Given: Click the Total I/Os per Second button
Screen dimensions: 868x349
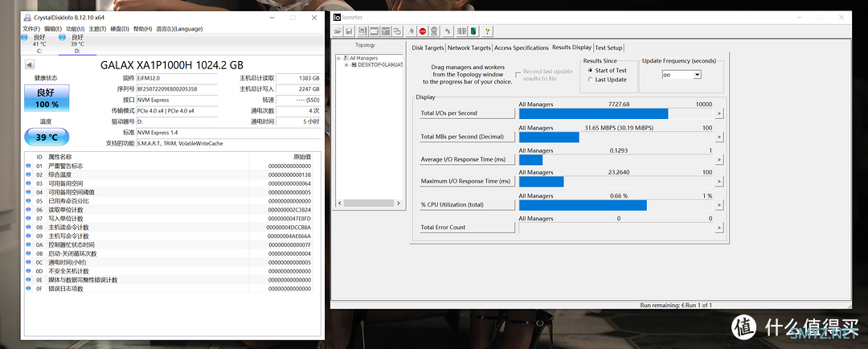Looking at the screenshot, I should point(467,113).
